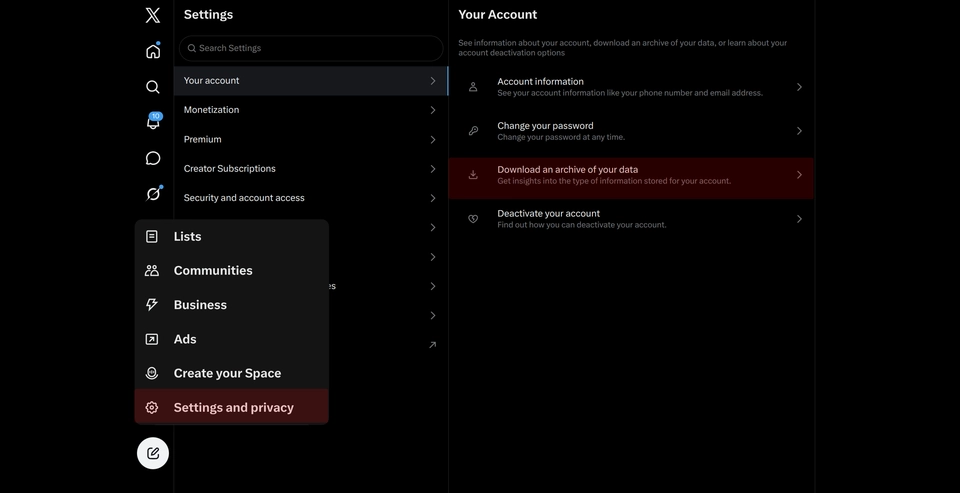Open Deactivate your account link
The image size is (960, 493).
(x=631, y=219)
